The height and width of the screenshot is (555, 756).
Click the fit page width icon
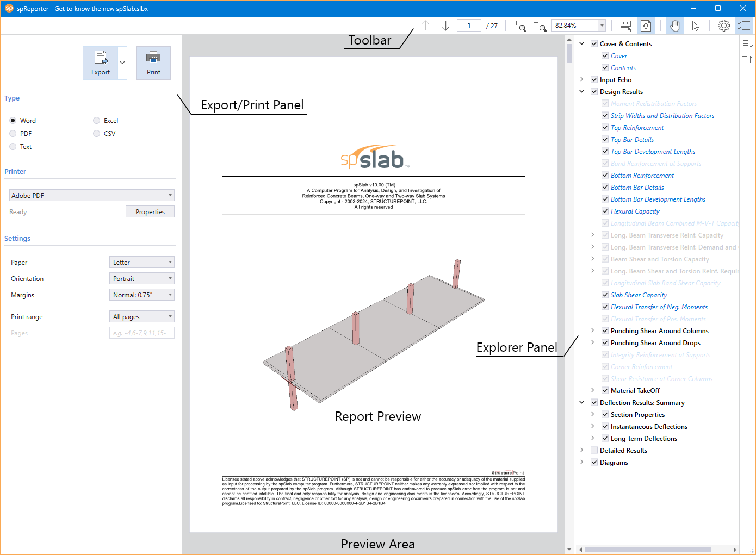pos(625,26)
